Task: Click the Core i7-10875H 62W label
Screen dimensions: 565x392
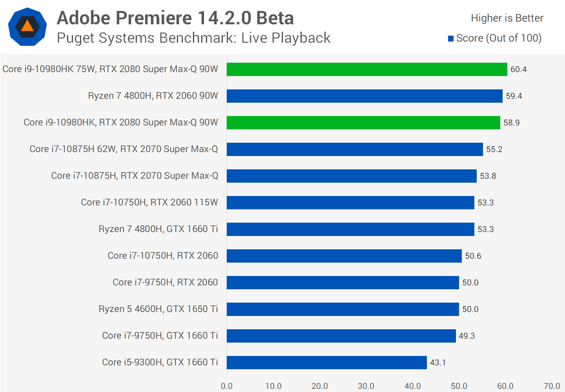Action: pyautogui.click(x=124, y=149)
